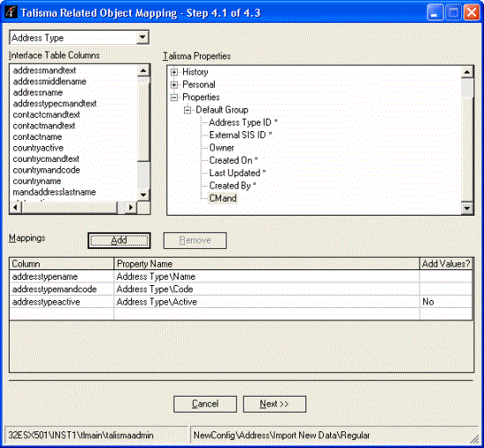Viewport: 484px width, 448px height.
Task: Select the CMand property
Action: click(223, 198)
